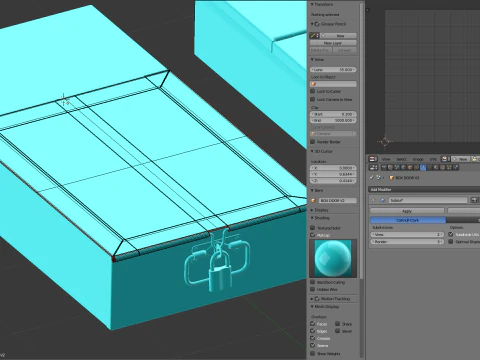Click the object cube icon beside BOX DOOR V2
The height and width of the screenshot is (360, 480).
(314, 200)
